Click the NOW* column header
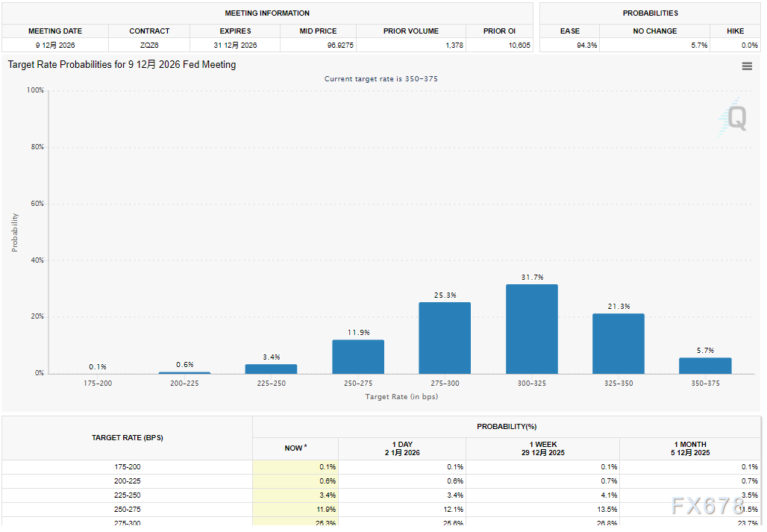This screenshot has height=532, width=767. 295,448
